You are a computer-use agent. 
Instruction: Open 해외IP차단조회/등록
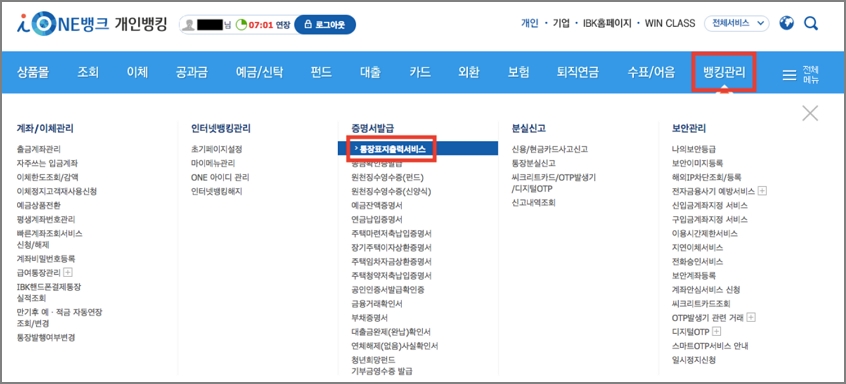coord(706,177)
